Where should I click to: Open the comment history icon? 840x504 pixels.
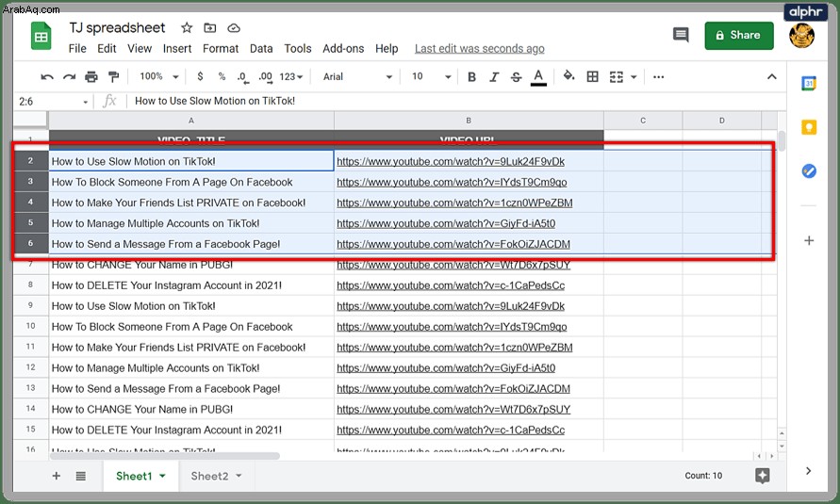tap(681, 35)
